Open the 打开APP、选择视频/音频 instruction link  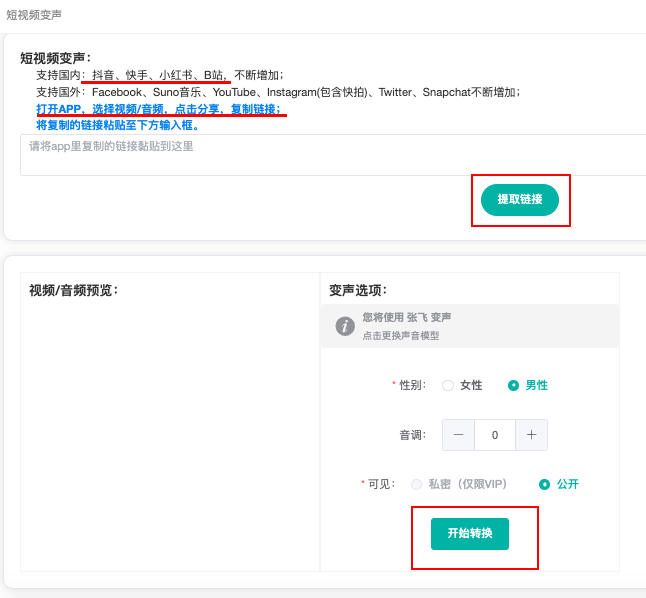click(x=159, y=109)
